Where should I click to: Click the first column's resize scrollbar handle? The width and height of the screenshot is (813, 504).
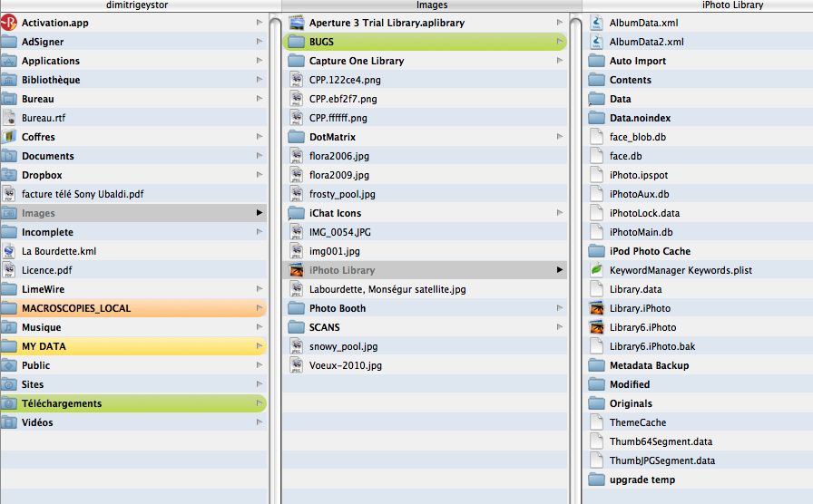pos(275,259)
